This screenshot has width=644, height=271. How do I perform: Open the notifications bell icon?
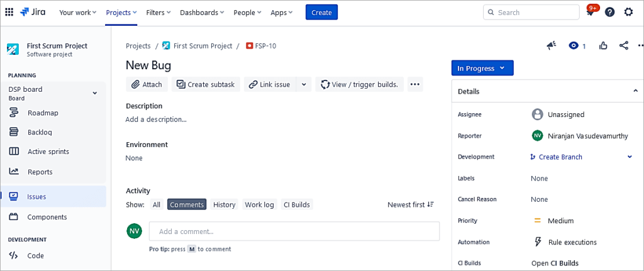coord(590,13)
